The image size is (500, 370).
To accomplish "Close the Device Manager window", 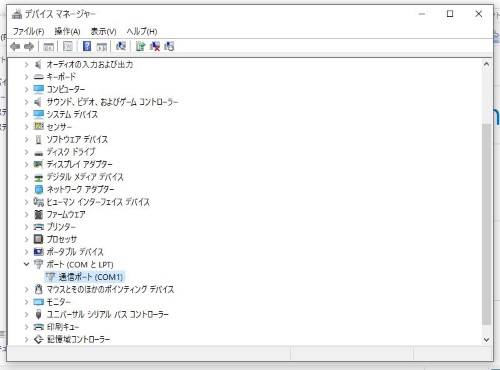I will [x=479, y=14].
